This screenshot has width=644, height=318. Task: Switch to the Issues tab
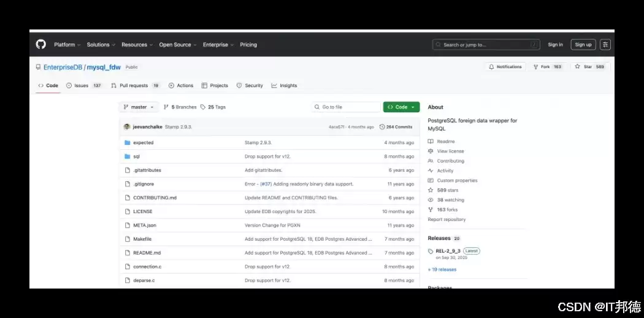pos(84,85)
